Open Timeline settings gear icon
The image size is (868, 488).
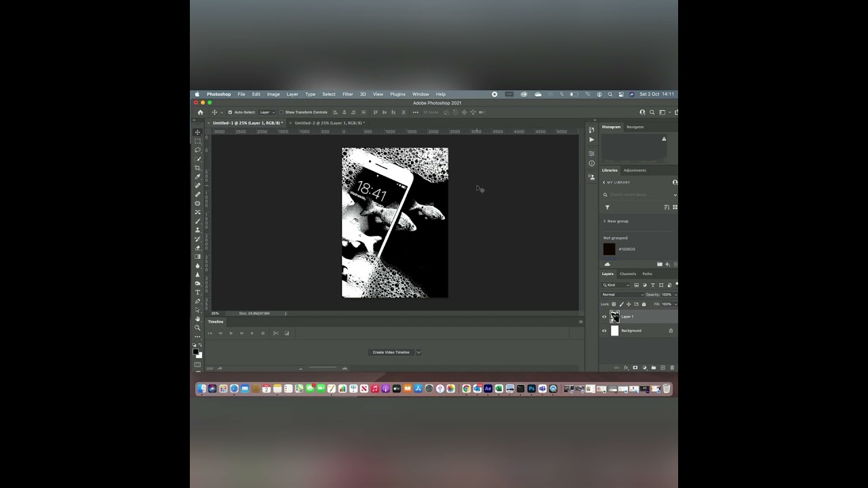pyautogui.click(x=262, y=333)
